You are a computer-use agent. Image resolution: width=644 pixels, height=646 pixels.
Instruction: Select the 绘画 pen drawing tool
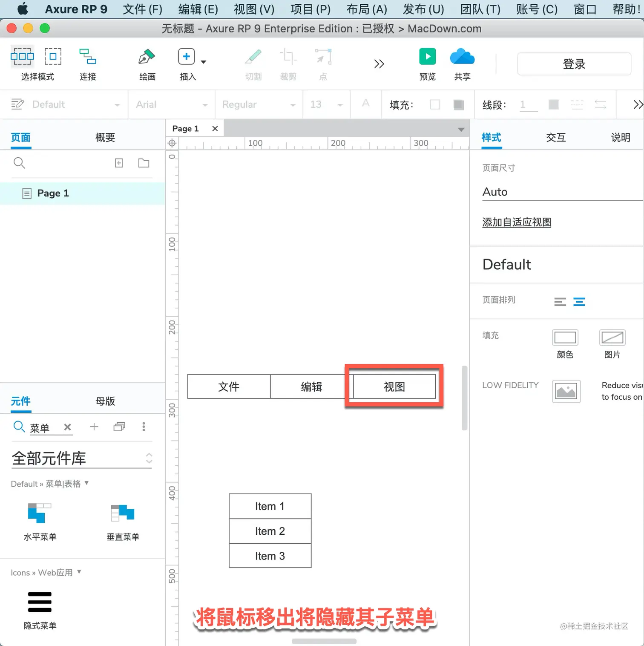(x=147, y=57)
